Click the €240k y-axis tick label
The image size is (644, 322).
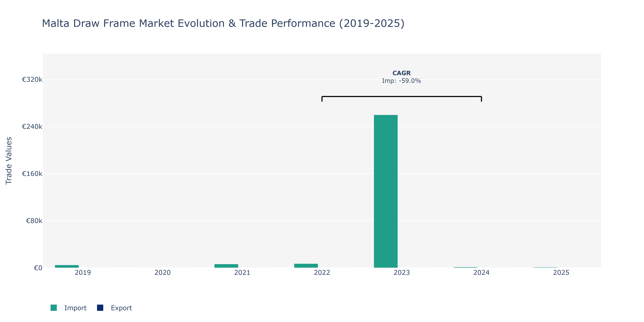(x=32, y=127)
